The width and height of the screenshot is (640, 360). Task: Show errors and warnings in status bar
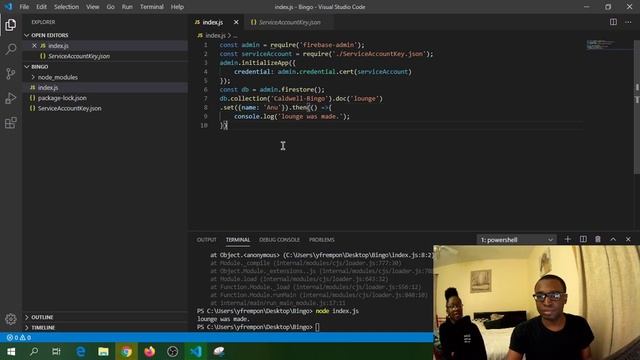click(19, 338)
